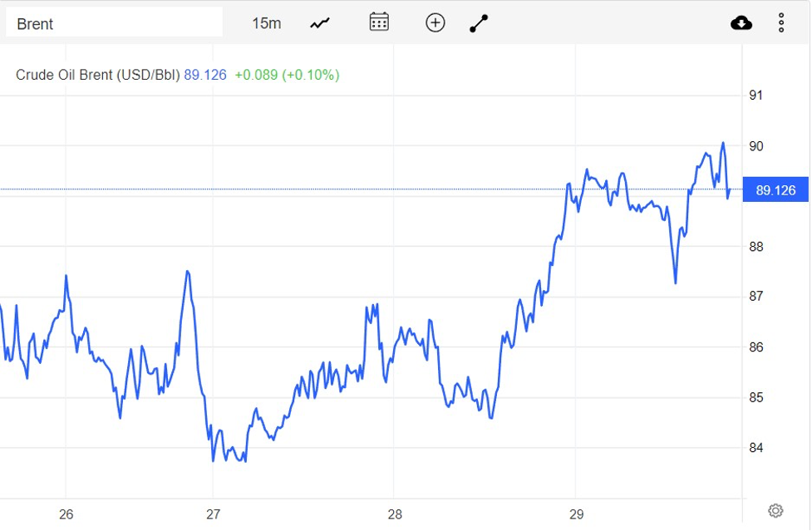Open the calendar date range picker
Screen dimensions: 812x531
coord(379,22)
